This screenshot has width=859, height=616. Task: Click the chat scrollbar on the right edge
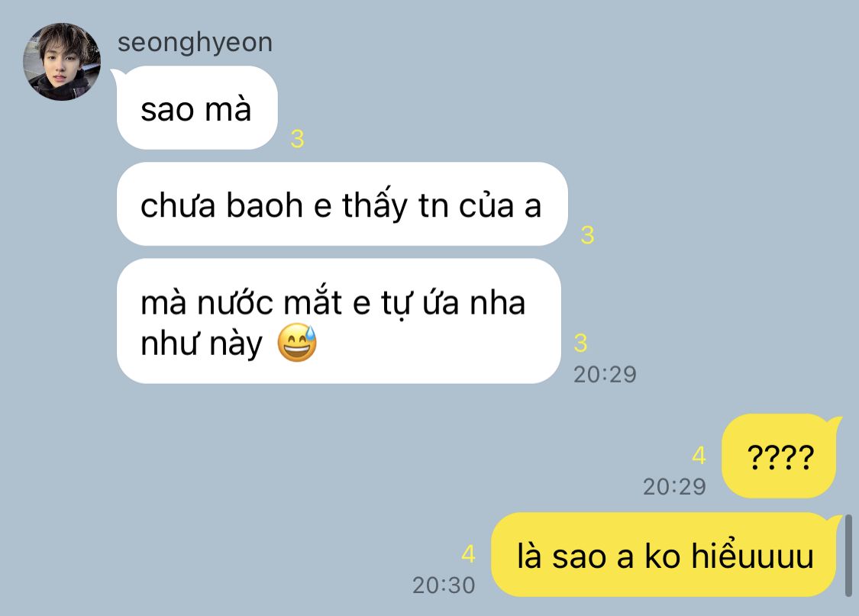point(848,555)
